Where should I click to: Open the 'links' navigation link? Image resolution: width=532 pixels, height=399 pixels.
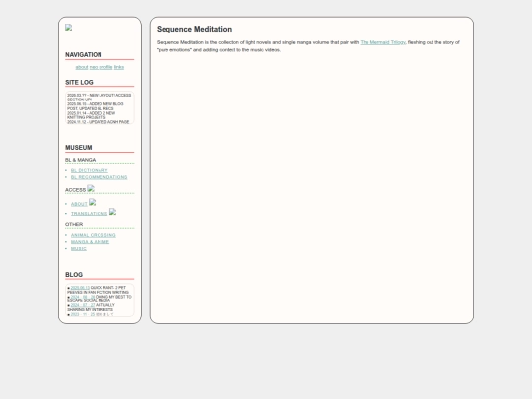pos(119,67)
